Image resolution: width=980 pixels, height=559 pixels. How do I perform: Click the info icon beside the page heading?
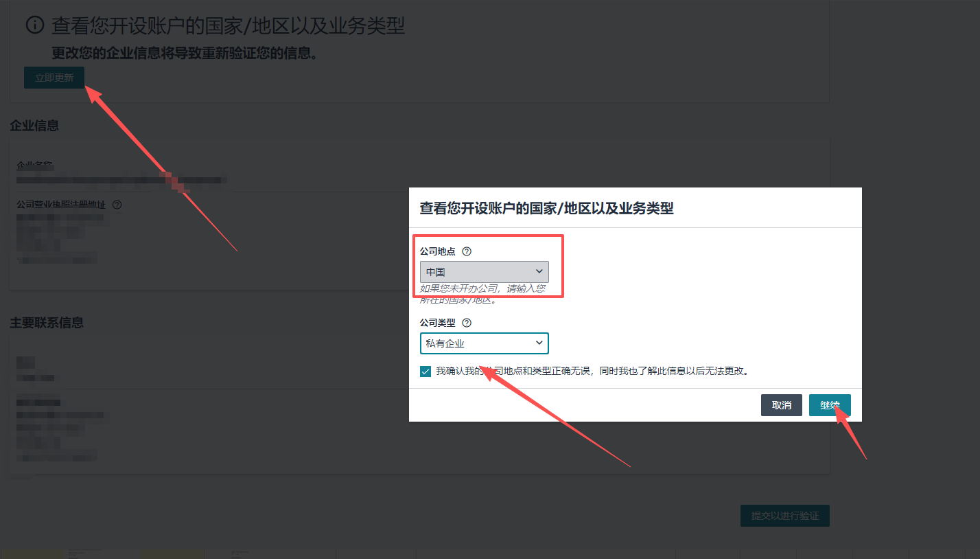(x=35, y=25)
